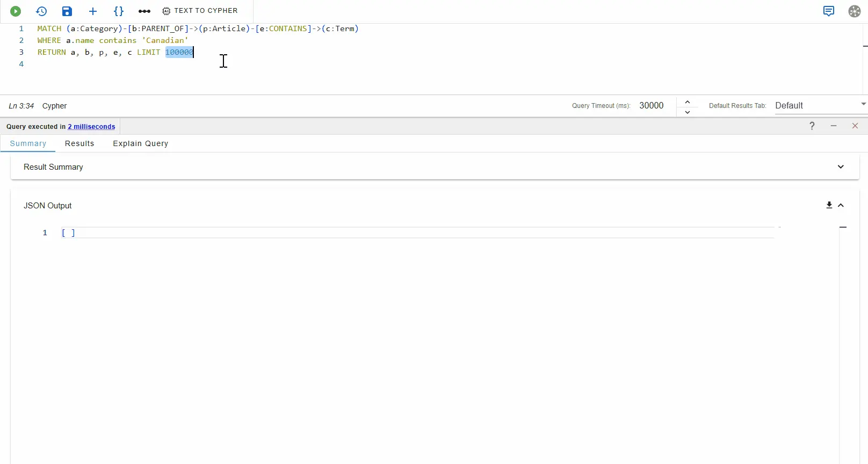
Task: Open the feedback chat icon
Action: 829,11
